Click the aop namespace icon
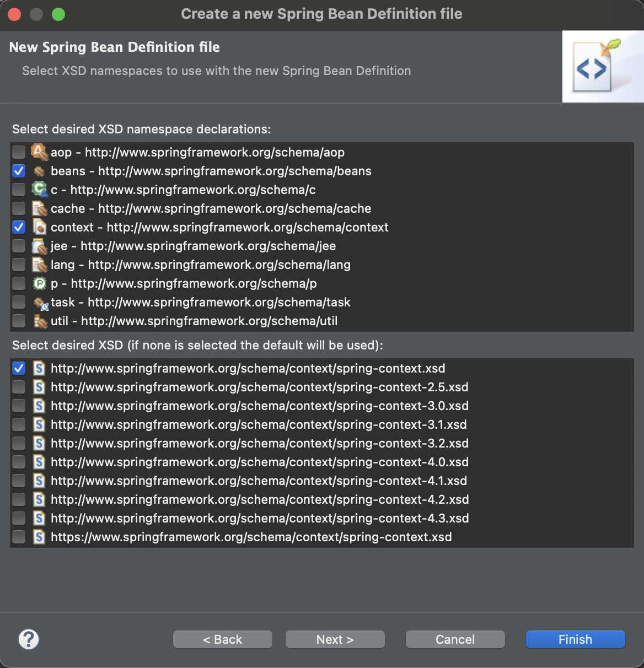 [x=39, y=152]
